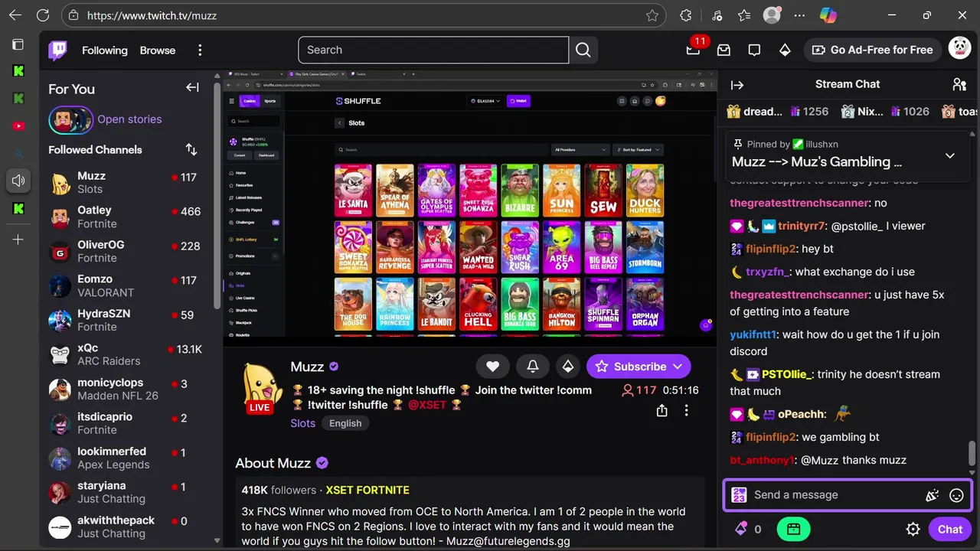Image resolution: width=980 pixels, height=551 pixels.
Task: Click the English language tag
Action: click(345, 423)
